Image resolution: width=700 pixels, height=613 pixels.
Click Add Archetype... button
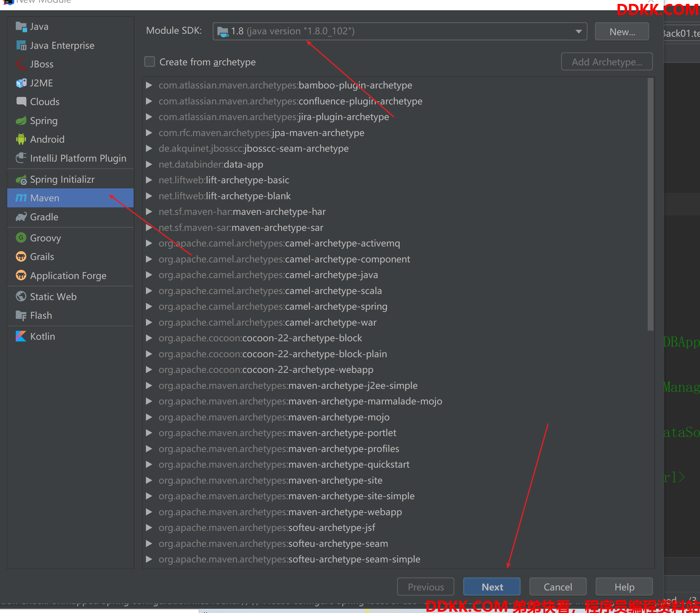[x=607, y=62]
